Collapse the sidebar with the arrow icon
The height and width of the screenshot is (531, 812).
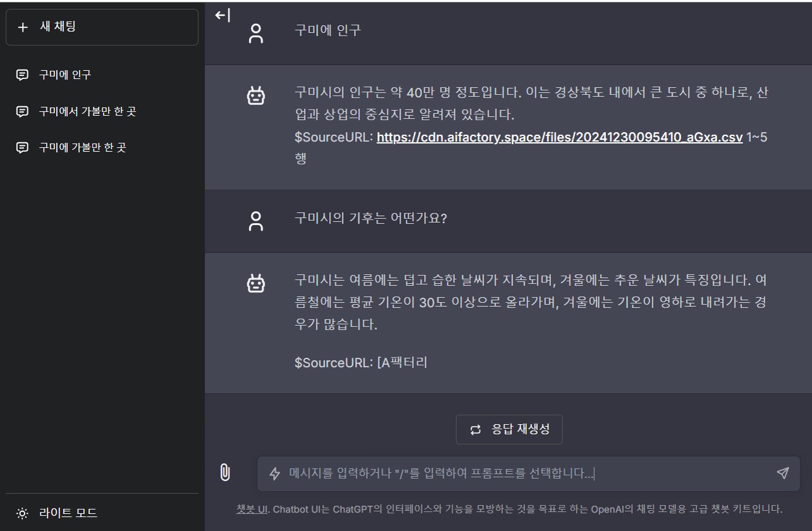pyautogui.click(x=222, y=16)
